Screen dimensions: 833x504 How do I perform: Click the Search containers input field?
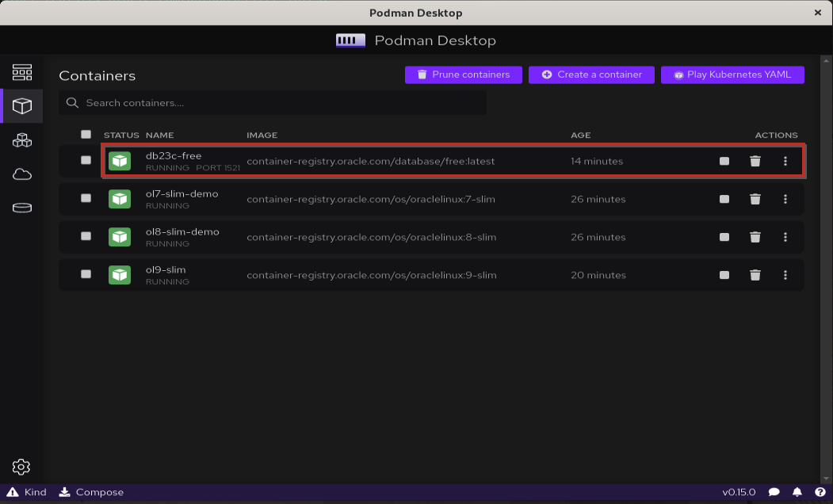[x=272, y=102]
